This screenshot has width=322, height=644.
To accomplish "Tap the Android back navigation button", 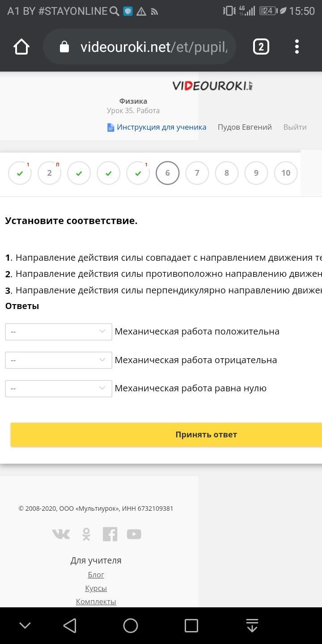I will tap(70, 626).
